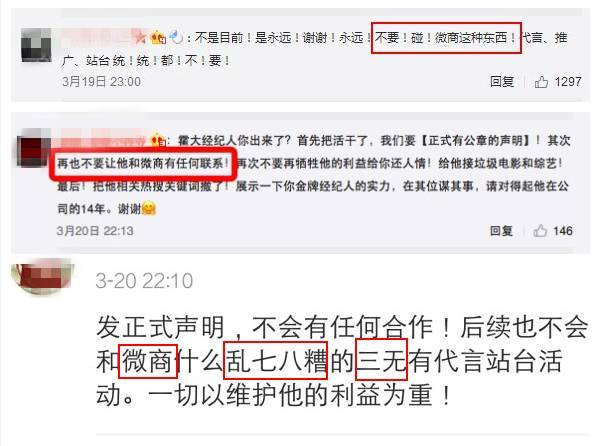Screen dimensions: 599x446
Task: Open the second commenter's blurred username
Action: (102, 140)
